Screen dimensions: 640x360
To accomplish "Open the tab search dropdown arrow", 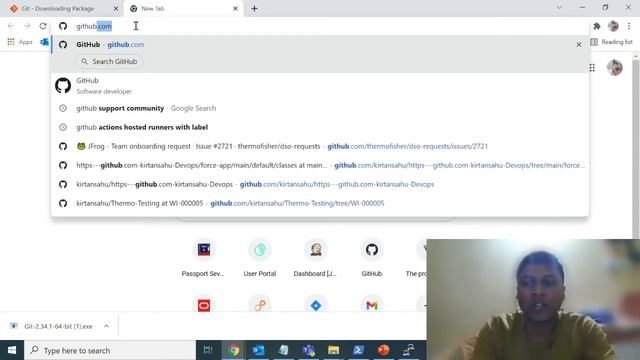I will coord(560,7).
